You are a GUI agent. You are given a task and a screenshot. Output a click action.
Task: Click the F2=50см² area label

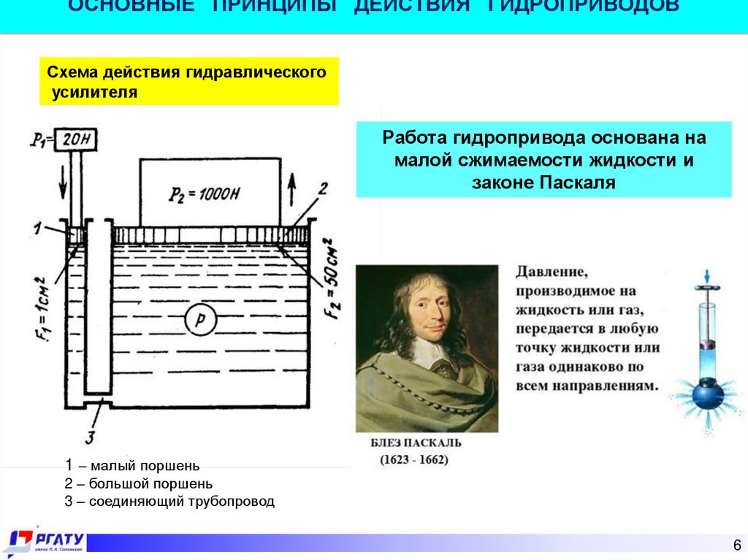click(332, 279)
